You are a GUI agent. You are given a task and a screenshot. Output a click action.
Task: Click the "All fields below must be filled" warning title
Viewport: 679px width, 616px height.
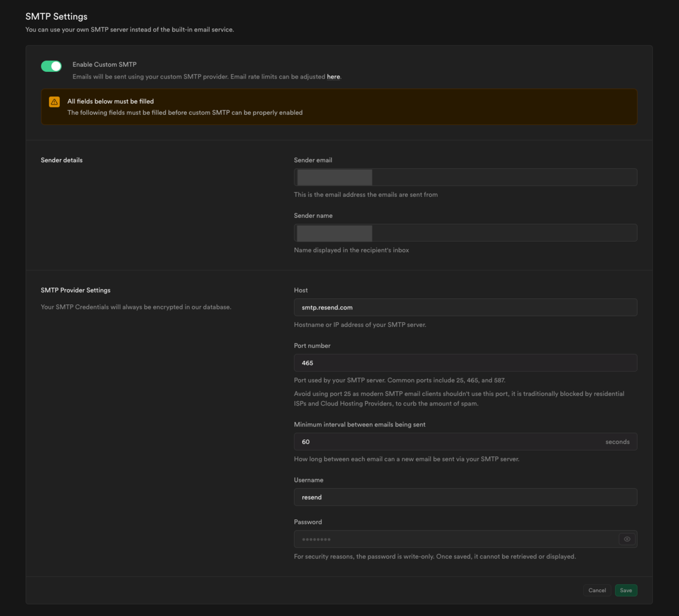pyautogui.click(x=110, y=101)
